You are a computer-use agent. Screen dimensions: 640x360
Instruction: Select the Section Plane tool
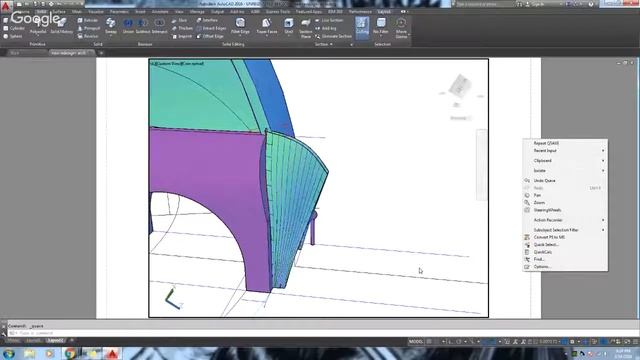[306, 28]
